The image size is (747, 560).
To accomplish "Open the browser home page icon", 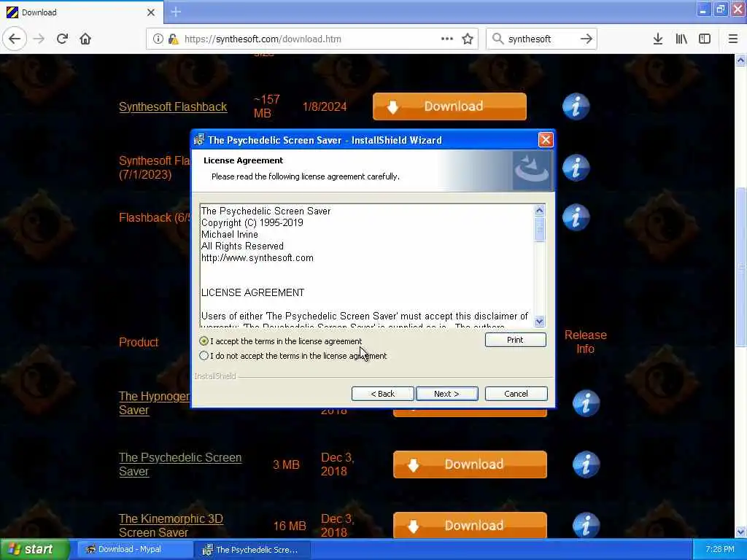I will 85,39.
